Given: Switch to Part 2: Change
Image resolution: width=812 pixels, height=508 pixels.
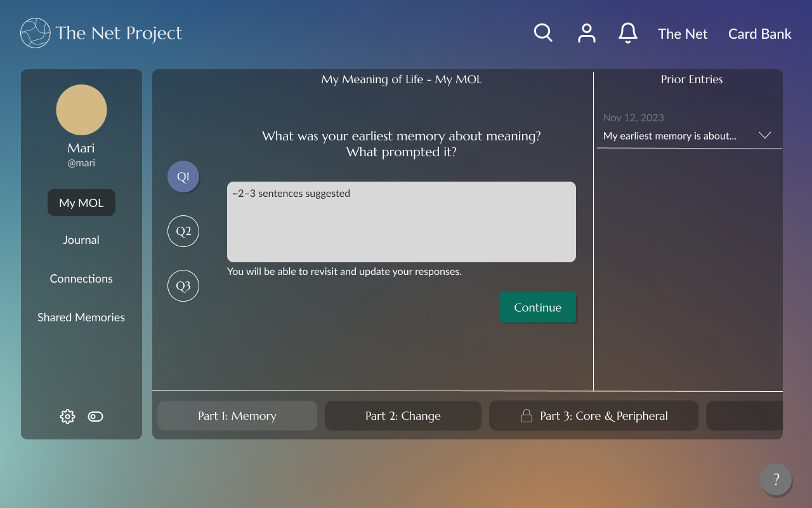Looking at the screenshot, I should [403, 415].
